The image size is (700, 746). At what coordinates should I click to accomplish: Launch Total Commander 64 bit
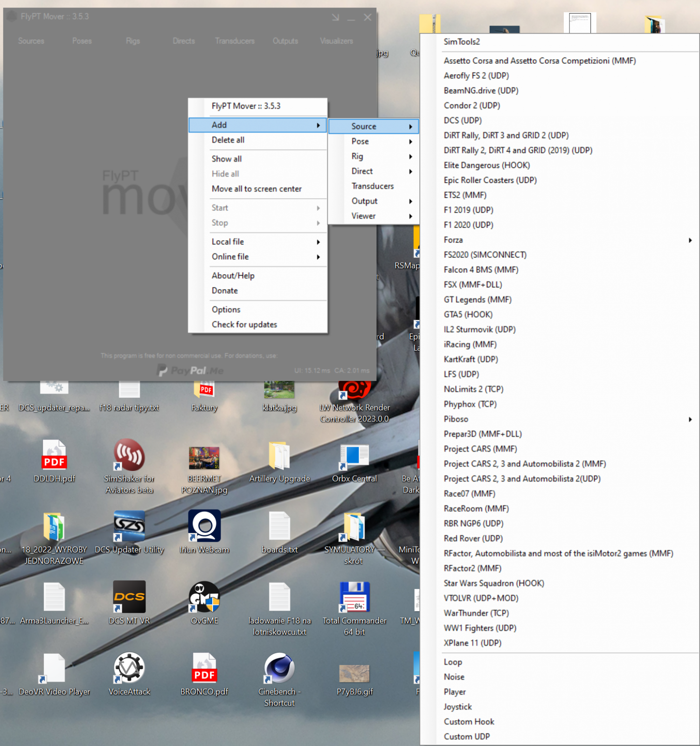(354, 597)
